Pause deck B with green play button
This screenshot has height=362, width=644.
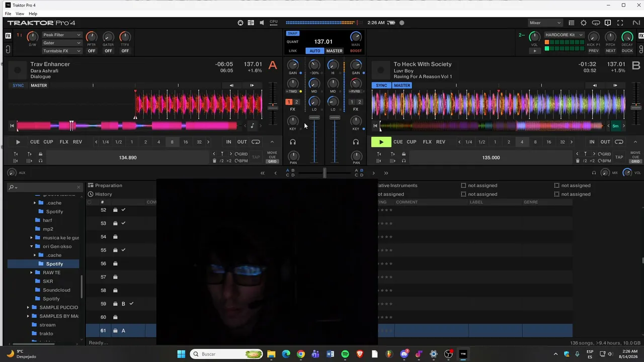381,142
